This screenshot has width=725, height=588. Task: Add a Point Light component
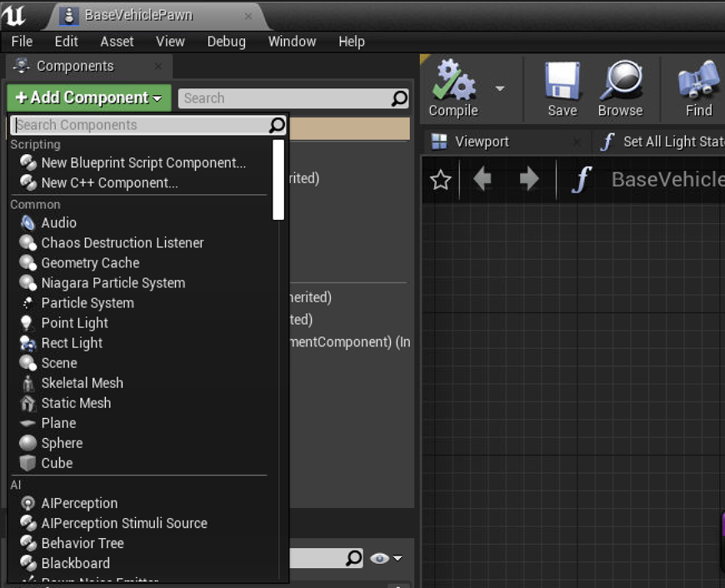click(x=75, y=322)
